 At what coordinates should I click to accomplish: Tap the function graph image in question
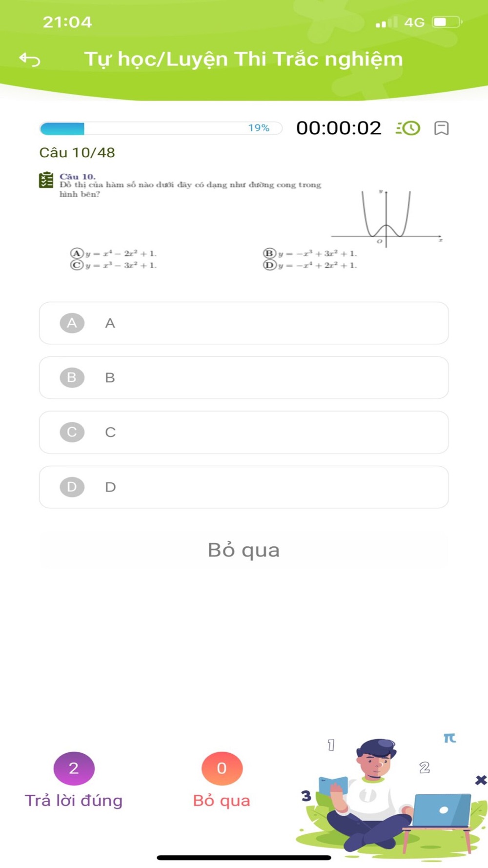386,218
